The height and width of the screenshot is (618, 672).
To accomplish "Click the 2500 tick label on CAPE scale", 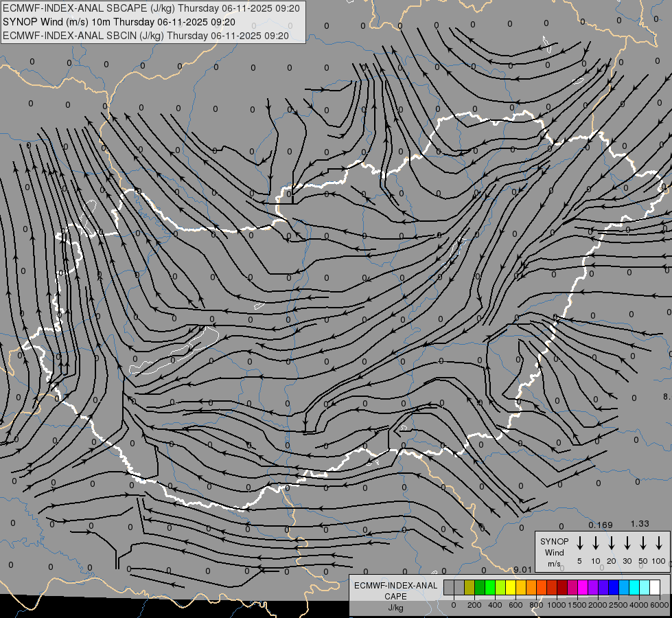I will 618,605.
